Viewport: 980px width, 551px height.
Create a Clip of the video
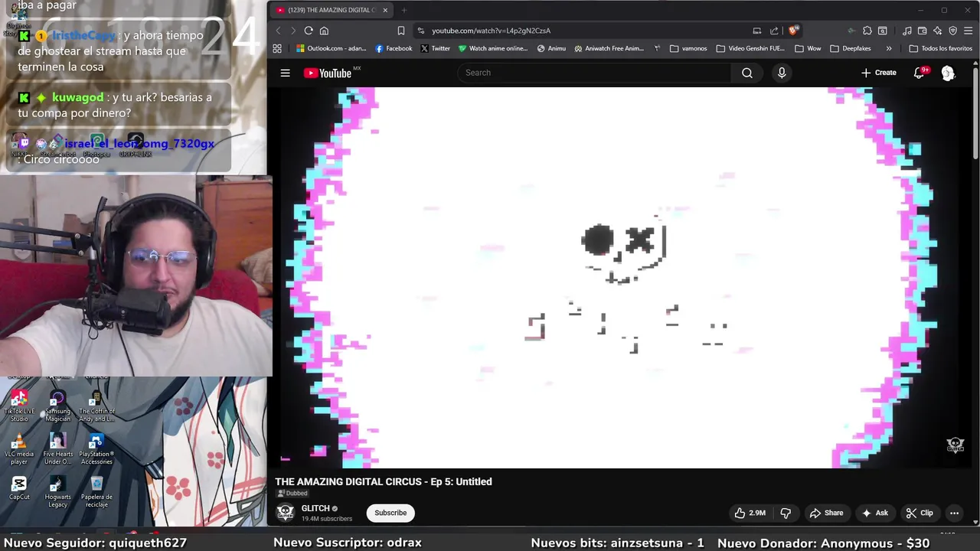pos(919,513)
